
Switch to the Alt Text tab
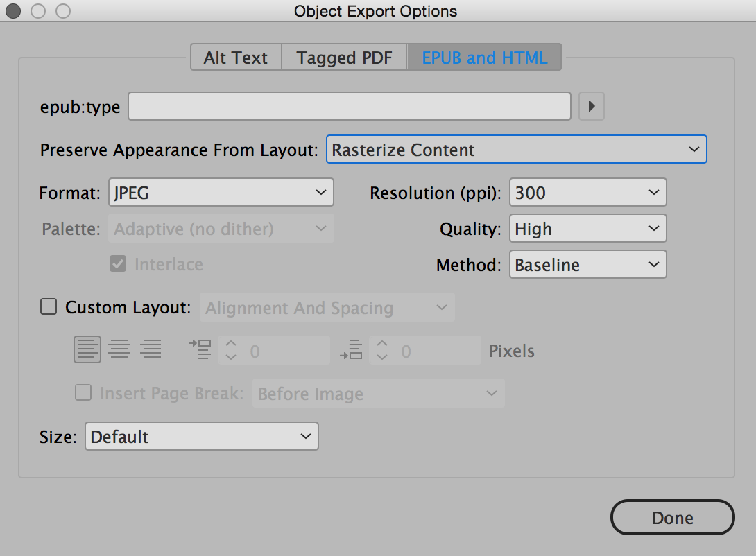pos(236,58)
